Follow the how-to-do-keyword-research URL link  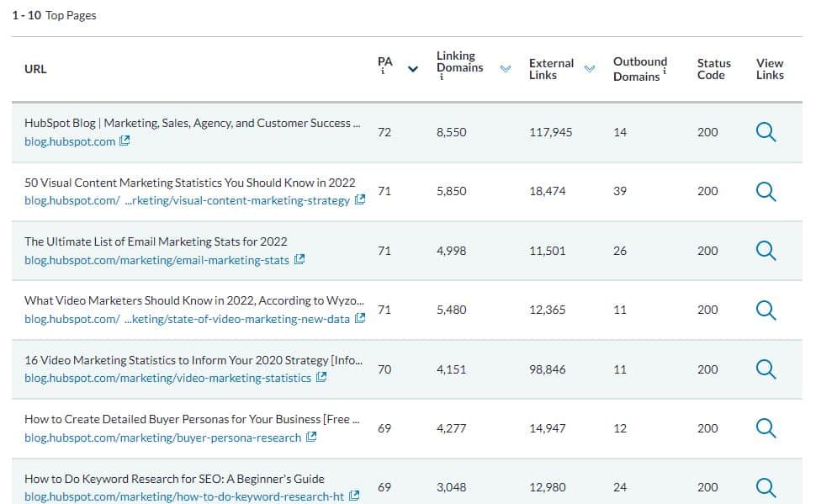pyautogui.click(x=184, y=496)
